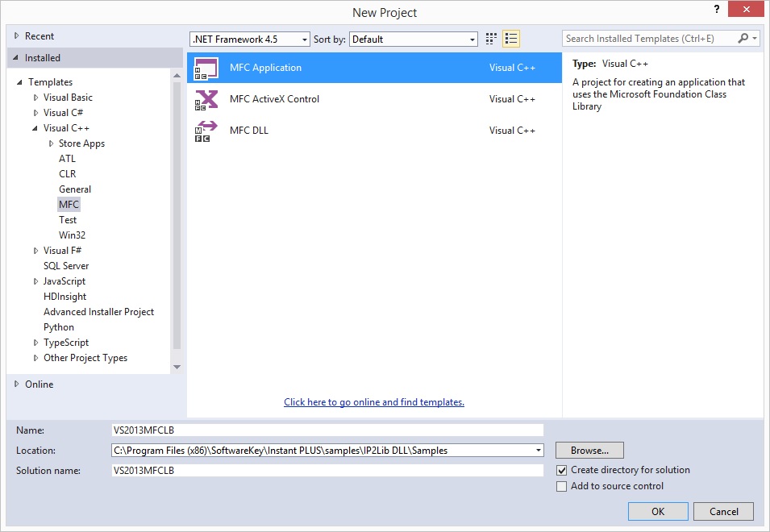Image resolution: width=770 pixels, height=532 pixels.
Task: Open the search options dropdown arrow
Action: (755, 38)
